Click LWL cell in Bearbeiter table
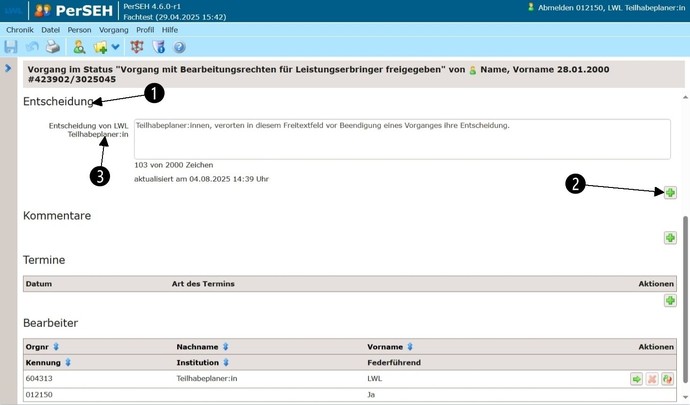This screenshot has height=405, width=690. pos(374,378)
